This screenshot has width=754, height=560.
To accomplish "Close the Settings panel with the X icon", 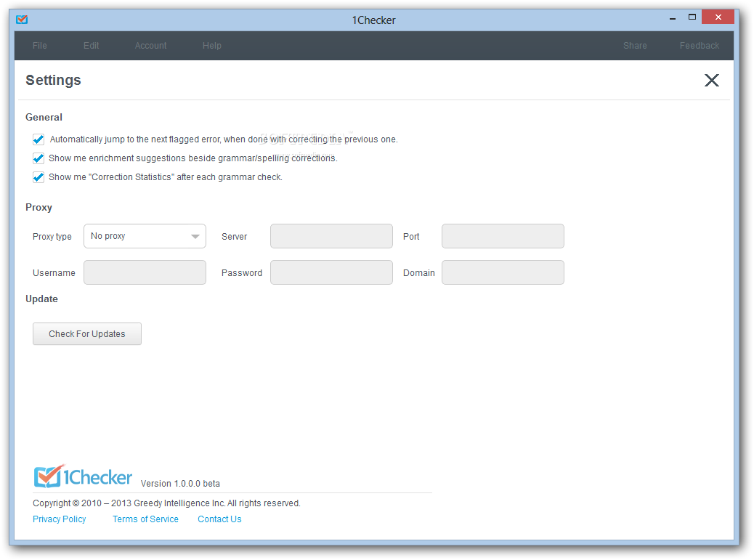I will pyautogui.click(x=712, y=81).
